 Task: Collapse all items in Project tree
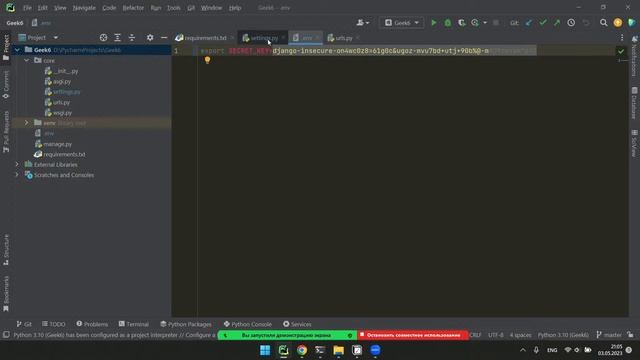click(132, 38)
